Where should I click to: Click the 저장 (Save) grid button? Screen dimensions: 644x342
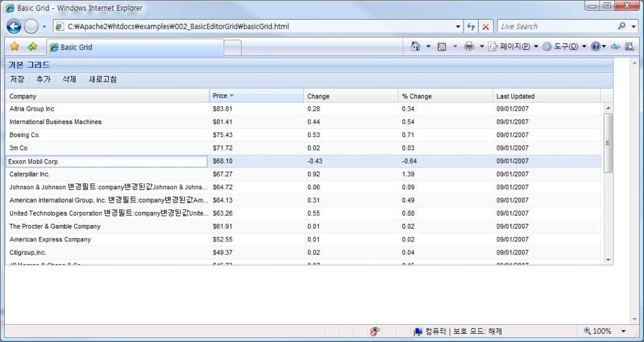coord(17,79)
